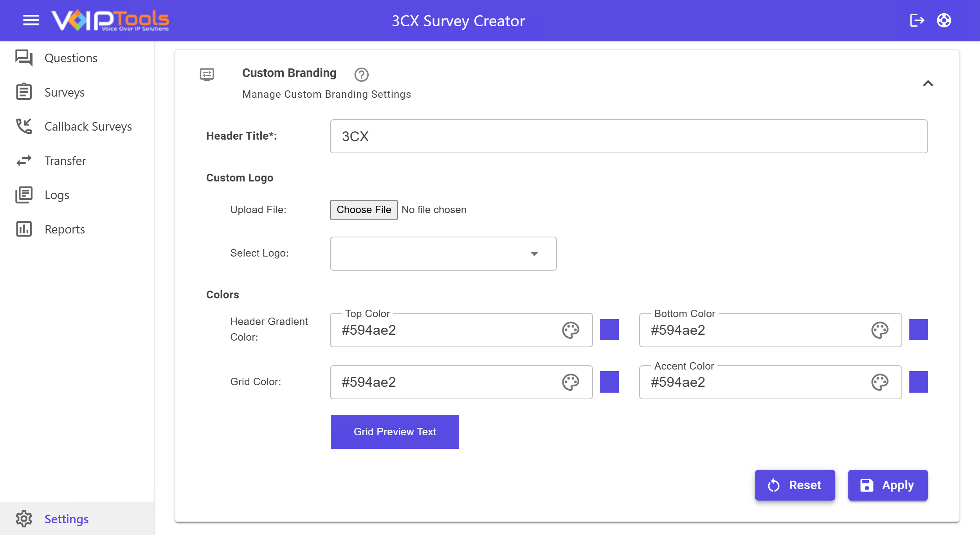Click the Transfer arrows icon
Viewport: 980px width, 535px height.
[24, 161]
